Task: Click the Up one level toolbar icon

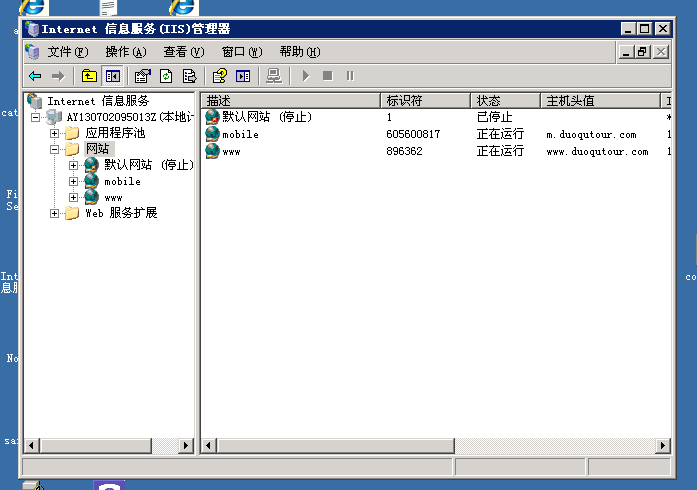Action: click(89, 76)
